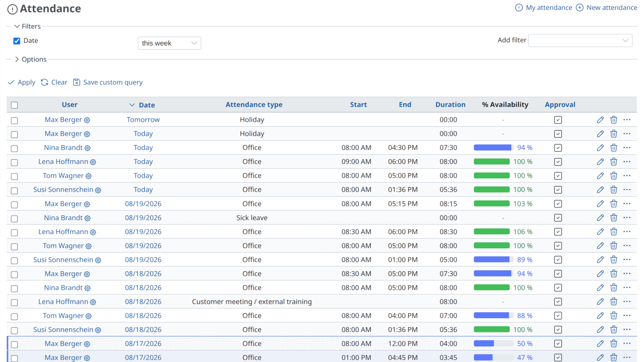Click the '106 %' availability value
644x362 pixels.
pyautogui.click(x=523, y=232)
